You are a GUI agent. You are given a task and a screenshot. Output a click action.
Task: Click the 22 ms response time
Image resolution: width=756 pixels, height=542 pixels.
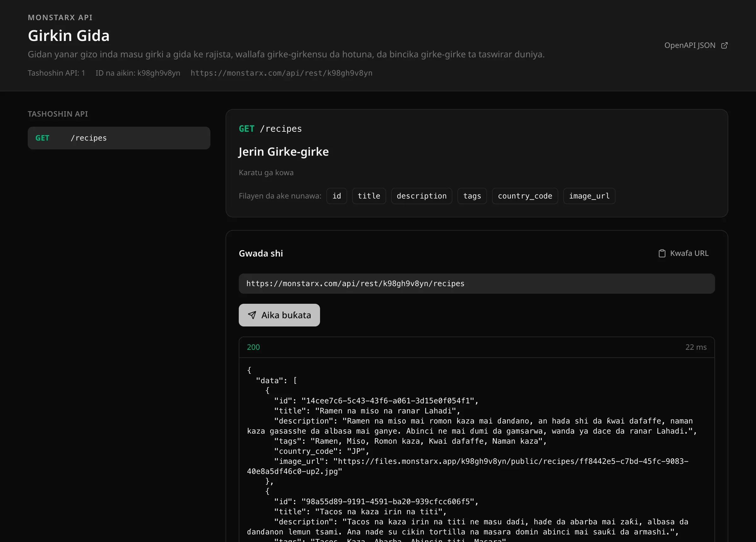point(696,347)
